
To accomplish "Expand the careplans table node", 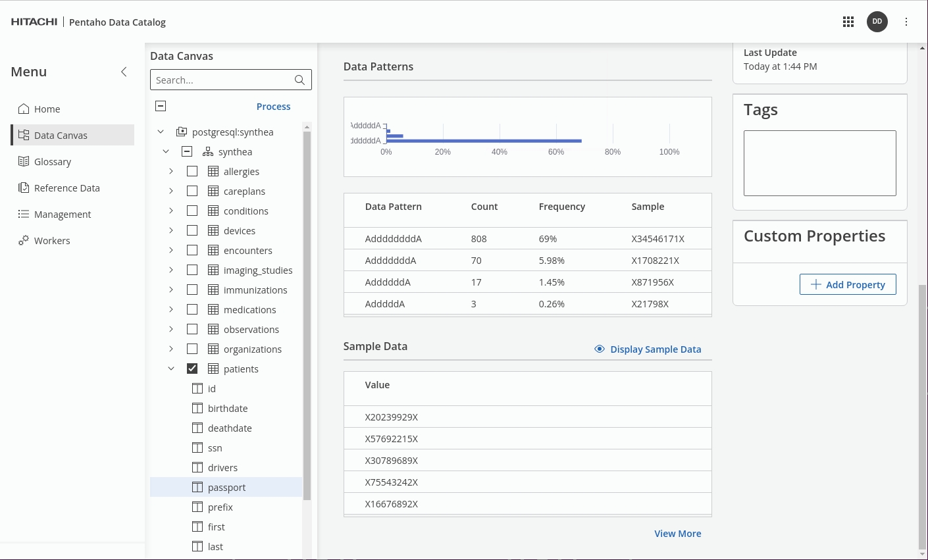I will click(x=171, y=191).
